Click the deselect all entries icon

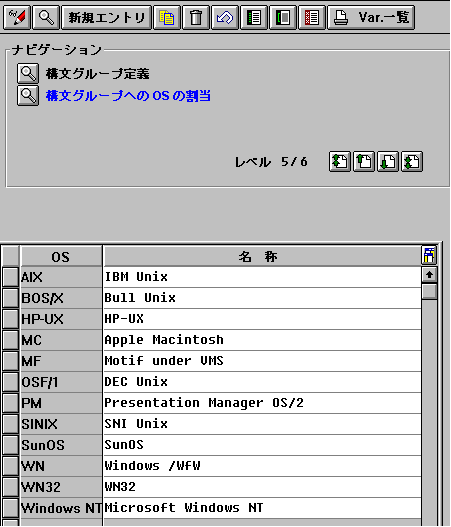(312, 17)
